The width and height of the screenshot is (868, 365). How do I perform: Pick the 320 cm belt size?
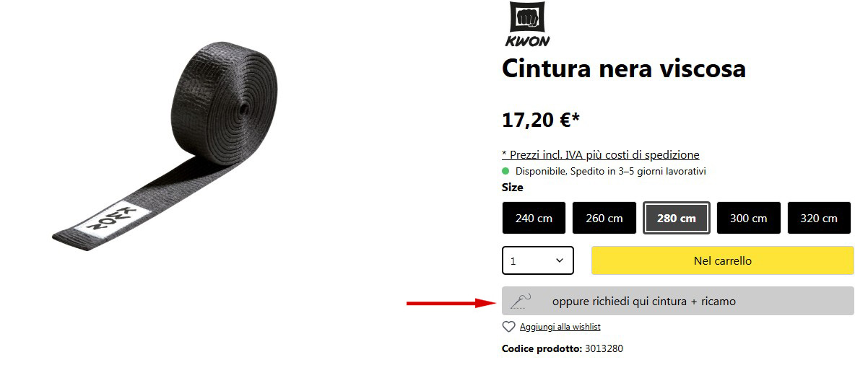coord(820,218)
